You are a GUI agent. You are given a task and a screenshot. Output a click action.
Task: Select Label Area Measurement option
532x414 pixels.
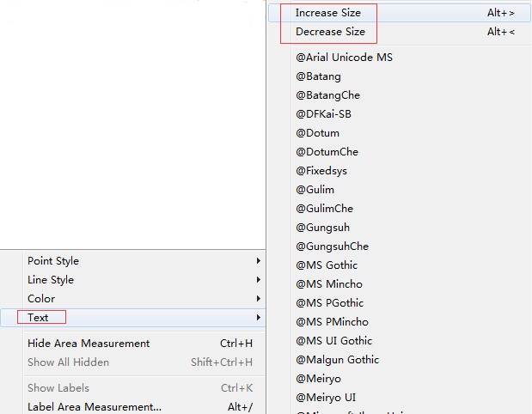pyautogui.click(x=95, y=407)
